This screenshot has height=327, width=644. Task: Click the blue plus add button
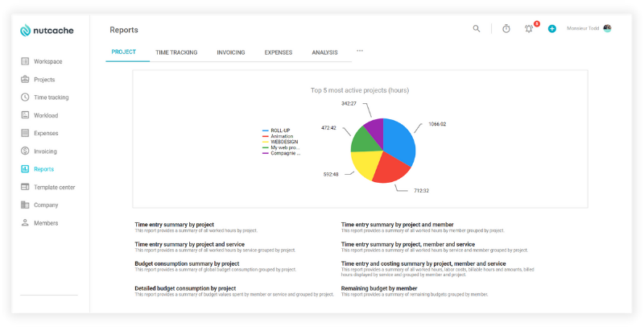(x=552, y=29)
